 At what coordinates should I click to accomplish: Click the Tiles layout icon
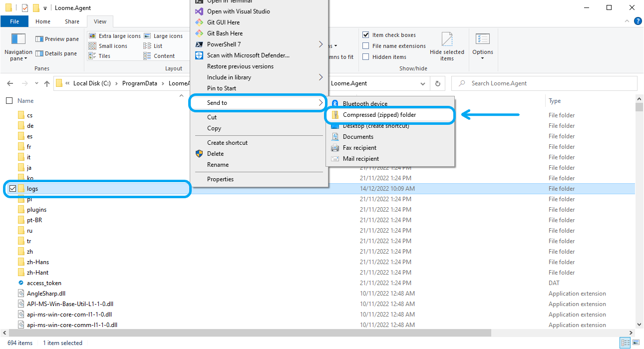[92, 56]
